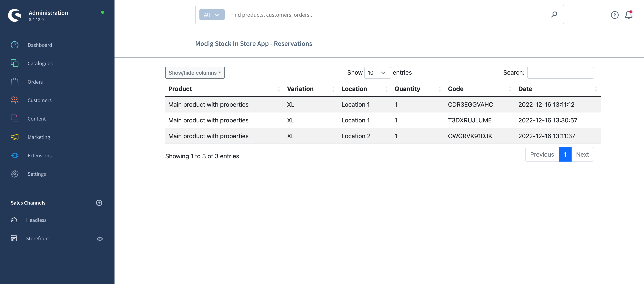Click the Administration title text
Viewport: 644px width, 284px height.
pyautogui.click(x=48, y=13)
